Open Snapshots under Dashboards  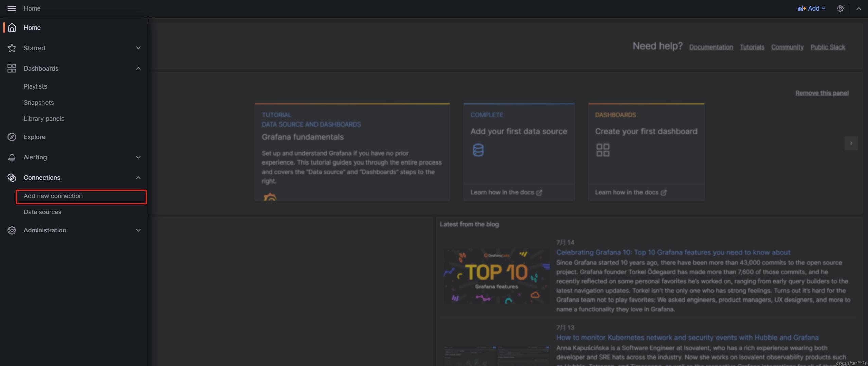(x=39, y=103)
